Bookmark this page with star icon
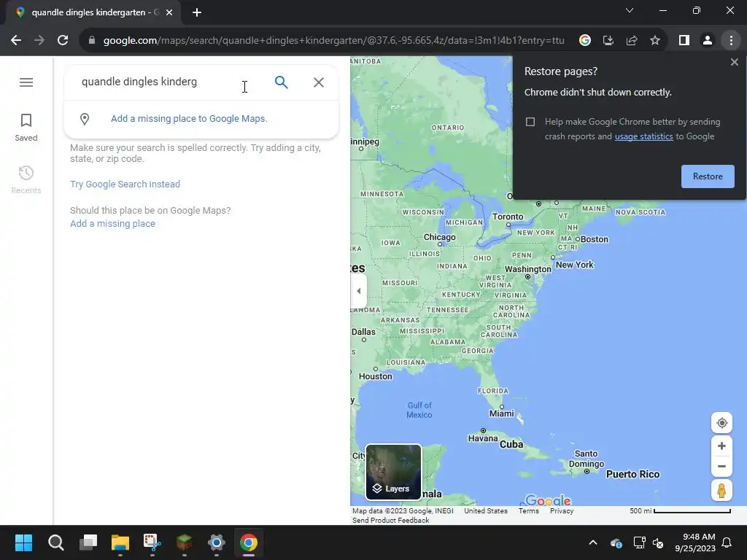This screenshot has height=560, width=747. [x=655, y=41]
